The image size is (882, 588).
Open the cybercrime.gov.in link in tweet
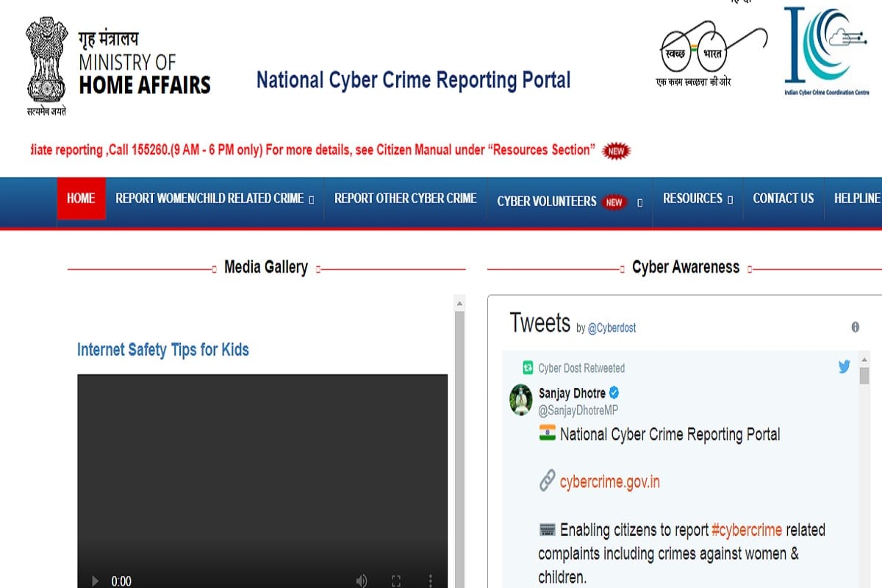click(x=610, y=482)
